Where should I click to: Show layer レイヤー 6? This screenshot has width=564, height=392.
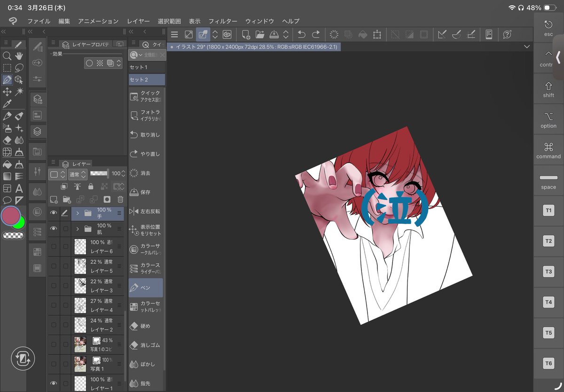[54, 246]
